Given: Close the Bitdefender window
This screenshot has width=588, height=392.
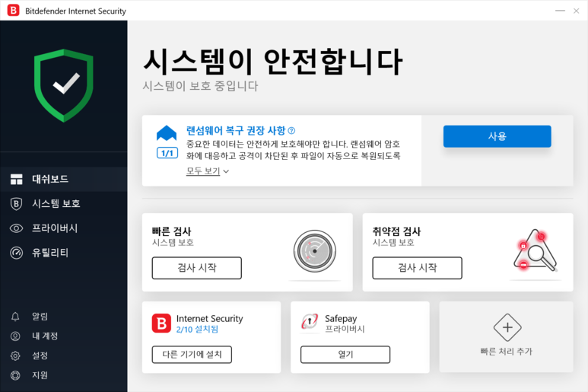Looking at the screenshot, I should (x=577, y=11).
